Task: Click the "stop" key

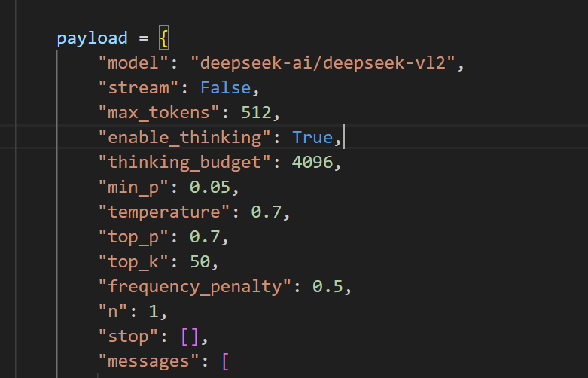Action: 129,337
